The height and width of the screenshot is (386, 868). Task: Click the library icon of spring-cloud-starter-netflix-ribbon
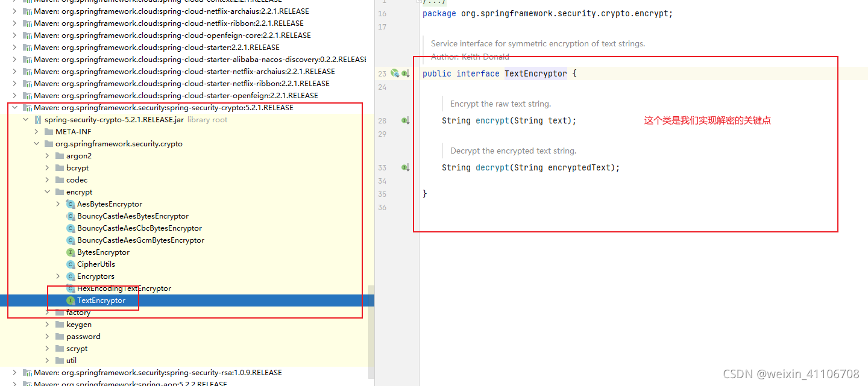click(x=27, y=84)
